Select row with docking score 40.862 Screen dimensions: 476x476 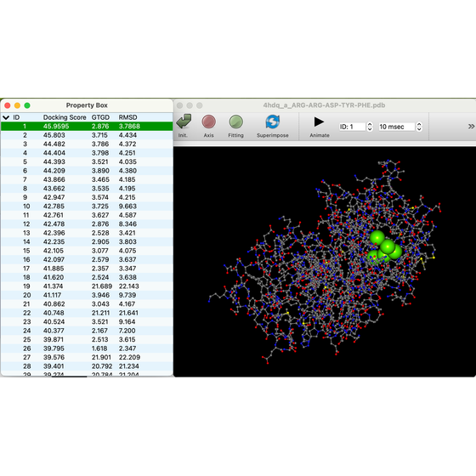coord(87,304)
